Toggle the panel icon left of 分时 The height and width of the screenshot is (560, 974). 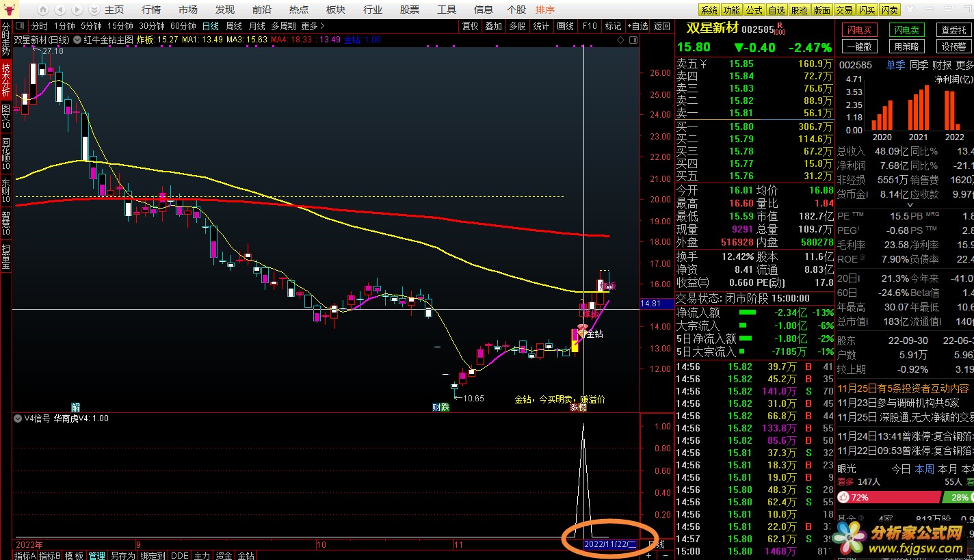click(21, 26)
